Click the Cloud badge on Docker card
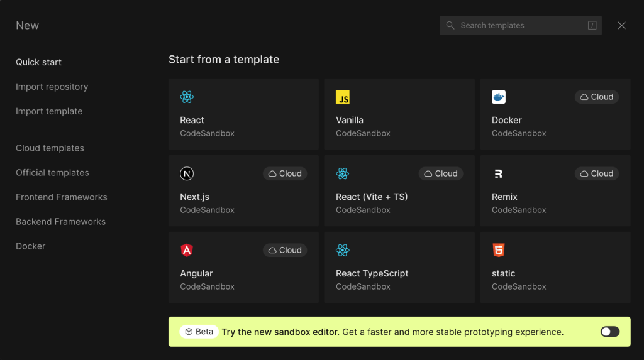The image size is (644, 360). [x=596, y=97]
